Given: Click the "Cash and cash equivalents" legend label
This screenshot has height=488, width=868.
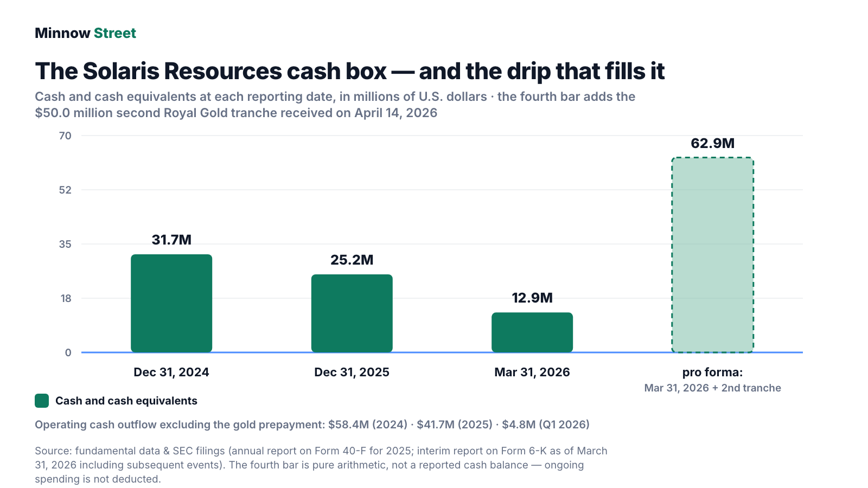Looking at the screenshot, I should pos(126,401).
